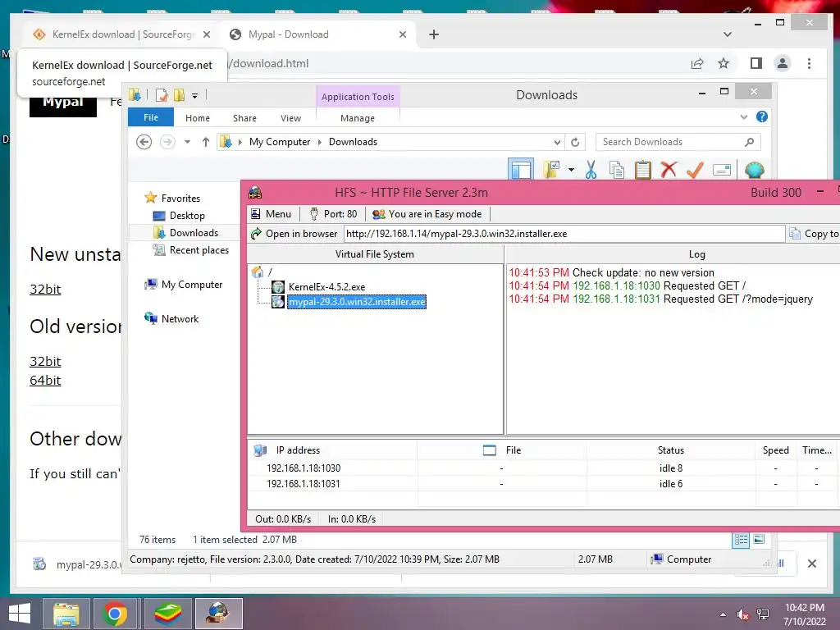Image resolution: width=840 pixels, height=630 pixels.
Task: Open the recent locations dropdown arrow
Action: [x=187, y=142]
